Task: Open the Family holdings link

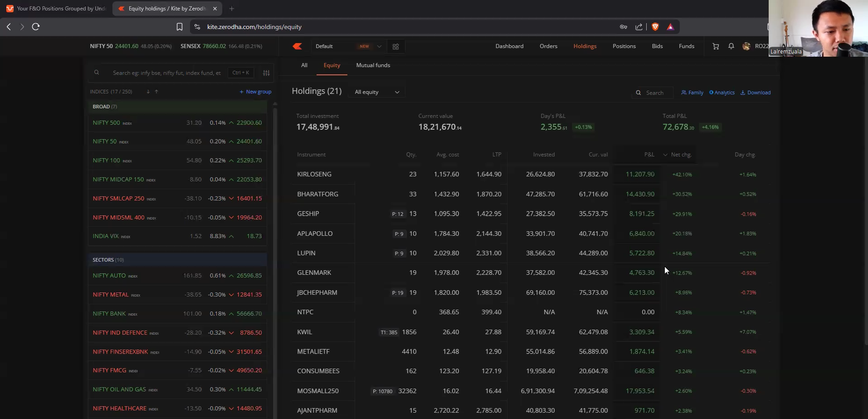Action: click(692, 93)
